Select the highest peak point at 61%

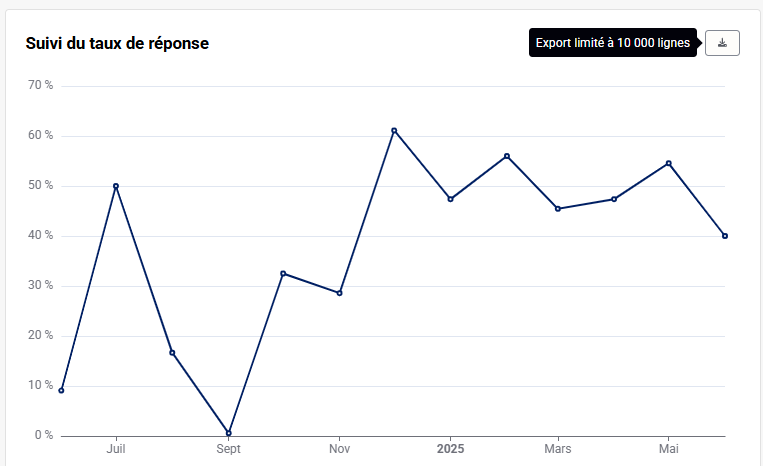[x=394, y=130]
